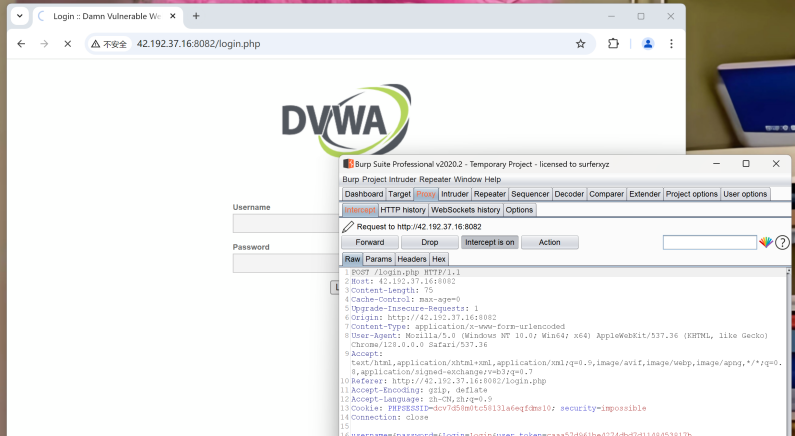Click the Accept-Encoding: gzip, deflate line
This screenshot has width=795, height=436.
point(419,390)
